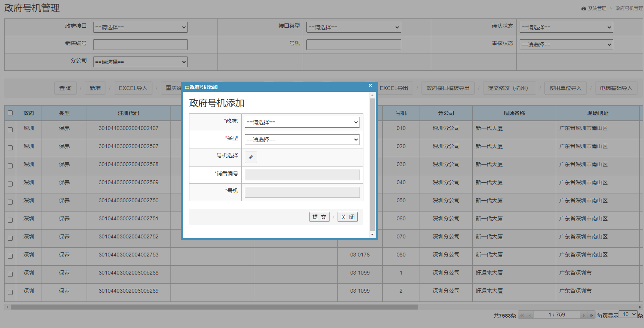This screenshot has width=644, height=328.
Task: Open the 审核状态 filter dropdown
Action: (566, 45)
